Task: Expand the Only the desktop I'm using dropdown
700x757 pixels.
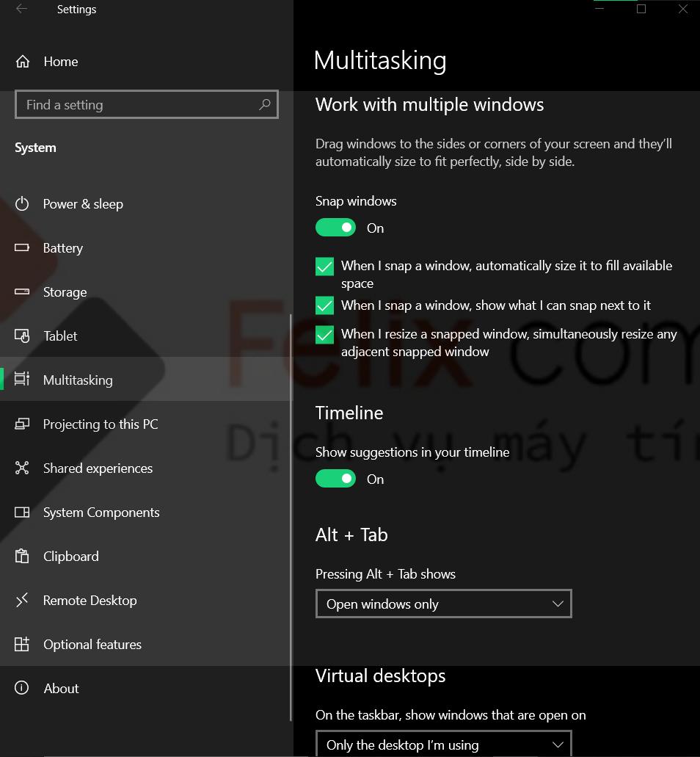Action: click(443, 744)
